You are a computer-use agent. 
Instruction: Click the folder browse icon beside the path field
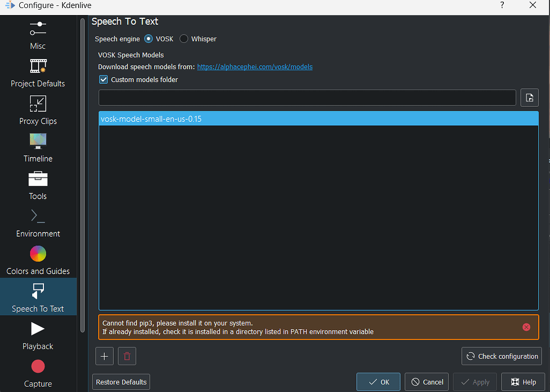(x=529, y=97)
